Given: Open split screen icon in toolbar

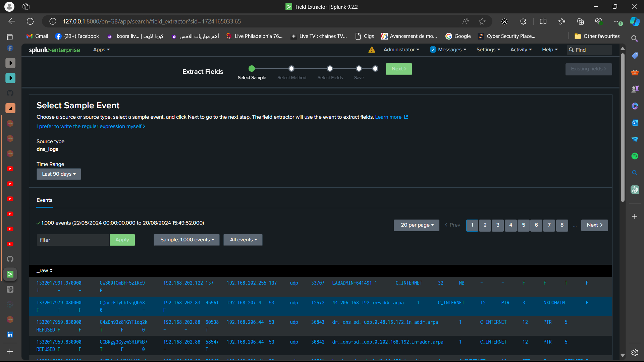Looking at the screenshot, I should point(543,21).
